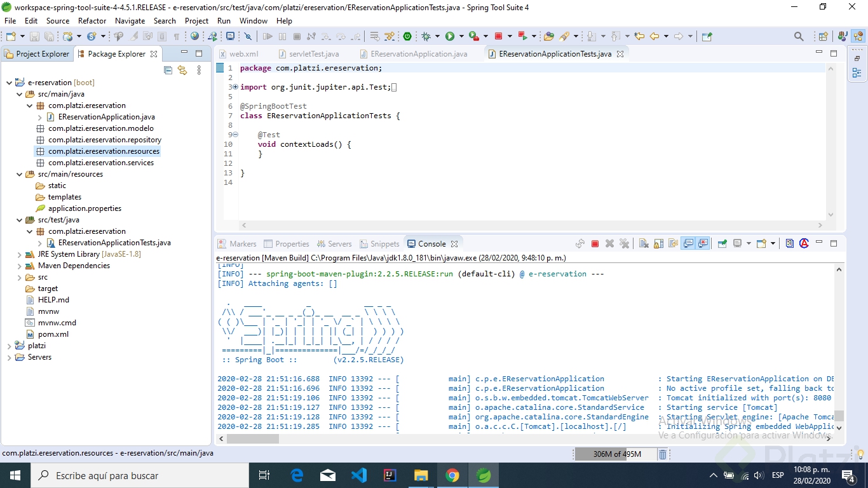Click the Clear Console icon
Screen dimensions: 868x488
tap(643, 243)
